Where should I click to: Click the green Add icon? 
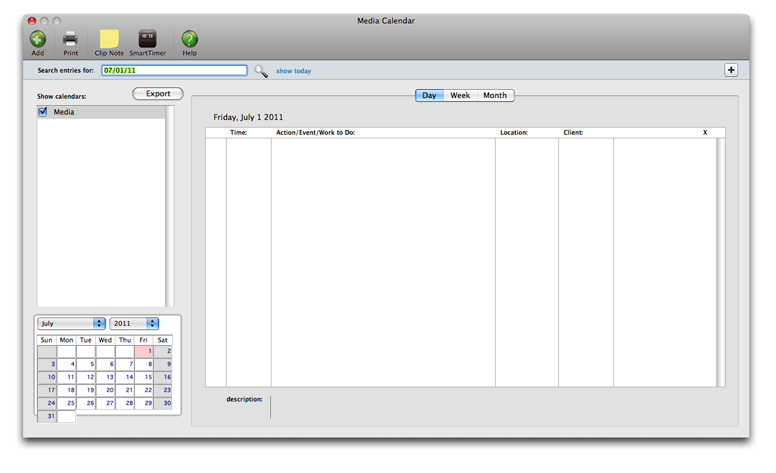38,39
